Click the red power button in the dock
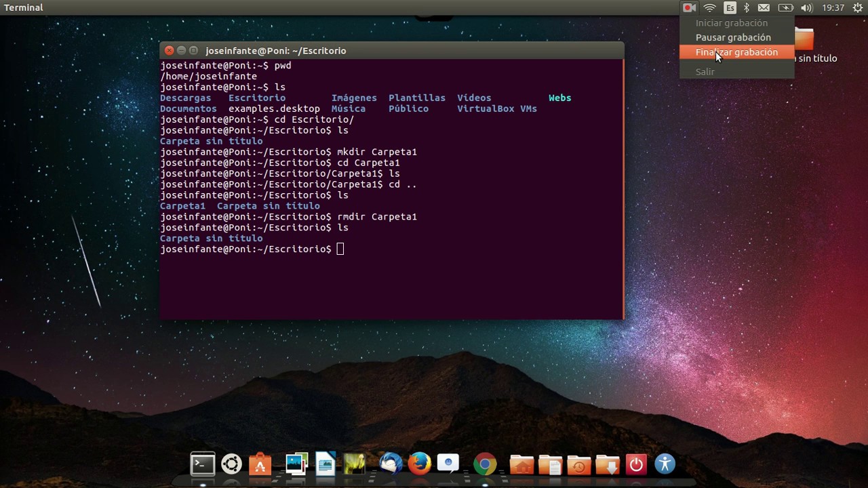Screen dimensions: 868x488 pyautogui.click(x=636, y=464)
